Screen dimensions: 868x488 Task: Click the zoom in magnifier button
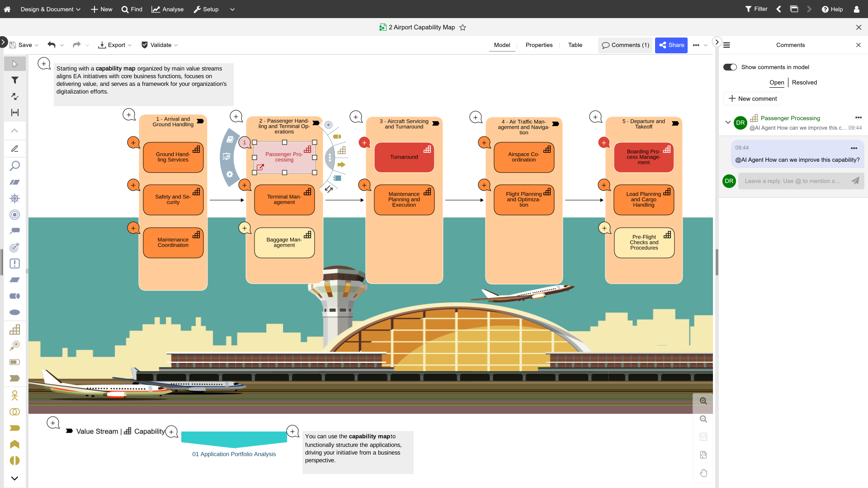(703, 401)
